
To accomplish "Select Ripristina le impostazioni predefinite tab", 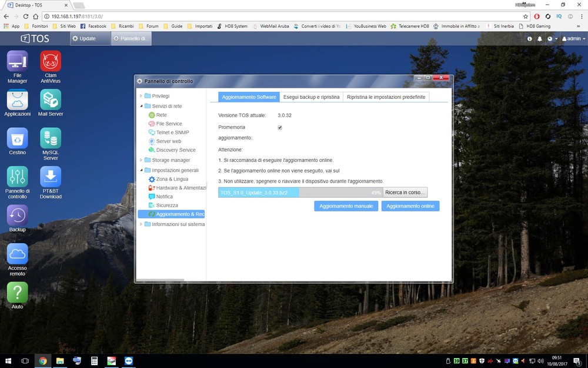I will pos(386,97).
